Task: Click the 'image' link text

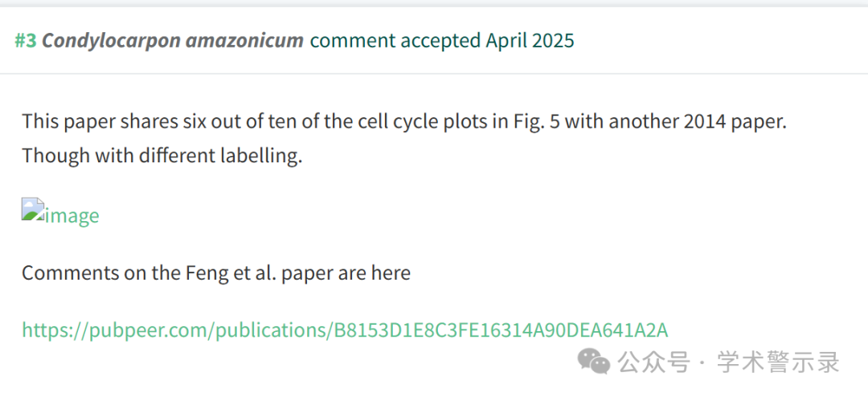Action: (x=72, y=216)
